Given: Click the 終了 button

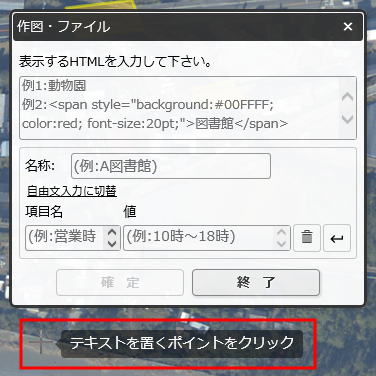Looking at the screenshot, I should (256, 283).
